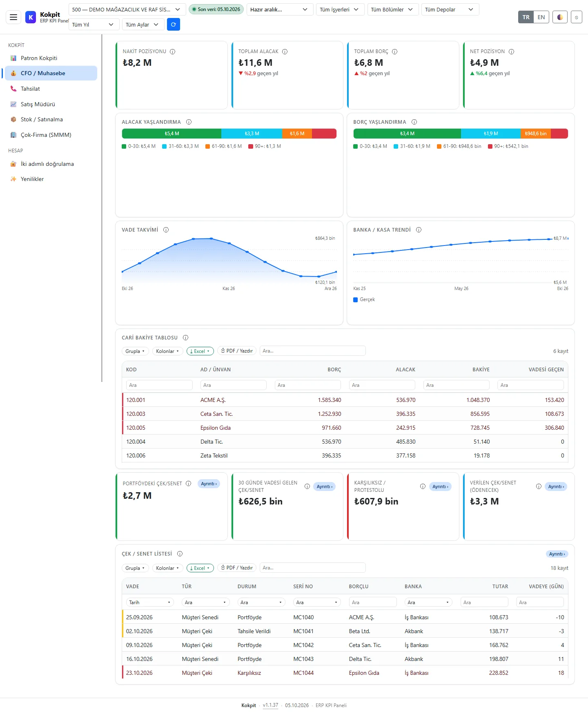
Task: Toggle dark mode theme icon
Action: (560, 17)
